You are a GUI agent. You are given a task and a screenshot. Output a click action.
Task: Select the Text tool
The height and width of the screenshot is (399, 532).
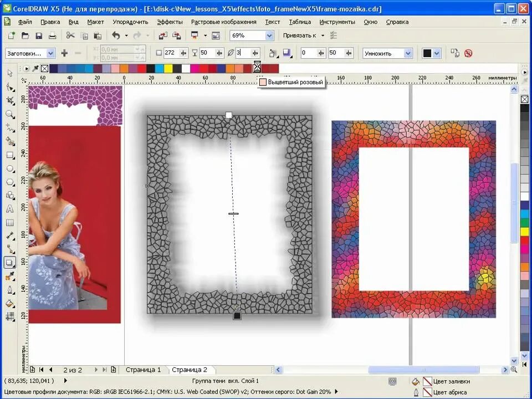tap(10, 209)
